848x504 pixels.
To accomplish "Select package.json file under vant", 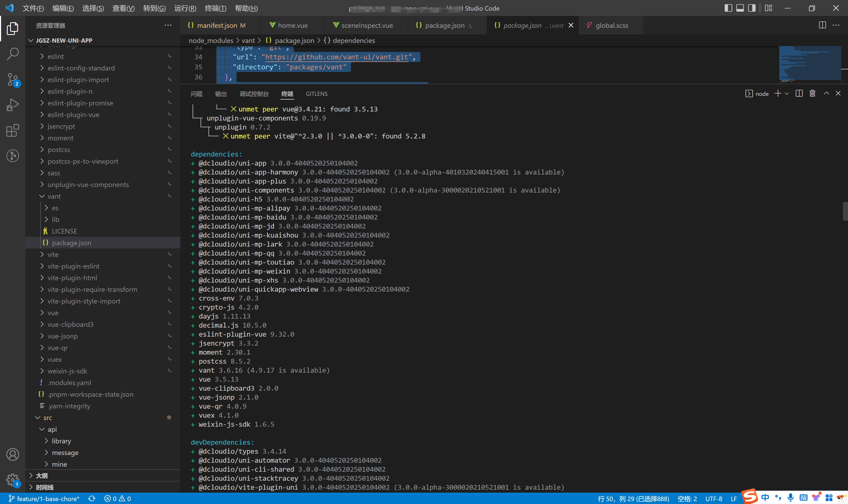I will pos(103,243).
